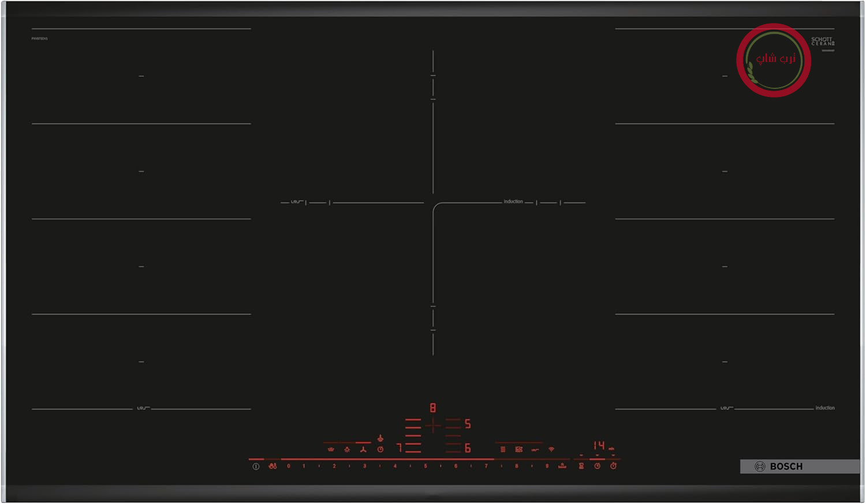866x504 pixels.
Task: Select the top centre zone showing 8
Action: (433, 408)
